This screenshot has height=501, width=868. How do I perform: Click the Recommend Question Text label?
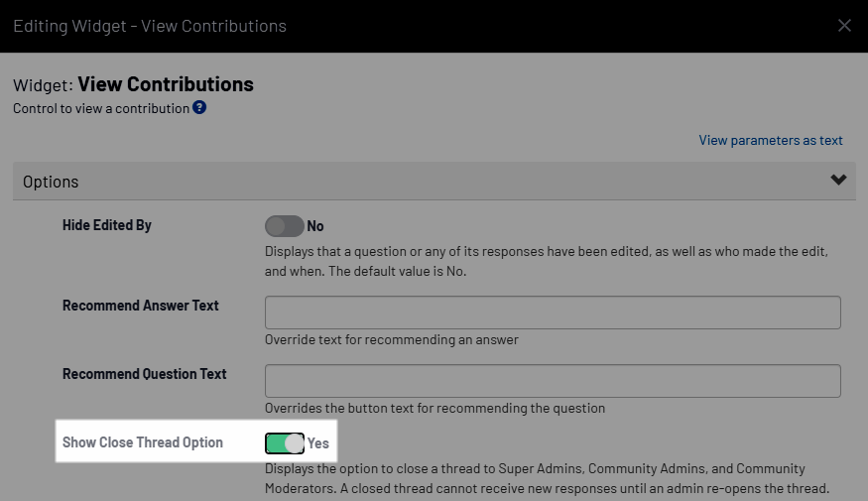tap(145, 374)
